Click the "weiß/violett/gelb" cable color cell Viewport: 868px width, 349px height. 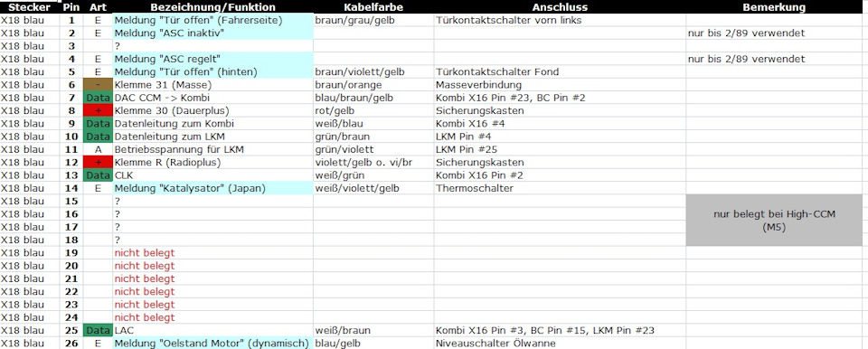pos(373,188)
